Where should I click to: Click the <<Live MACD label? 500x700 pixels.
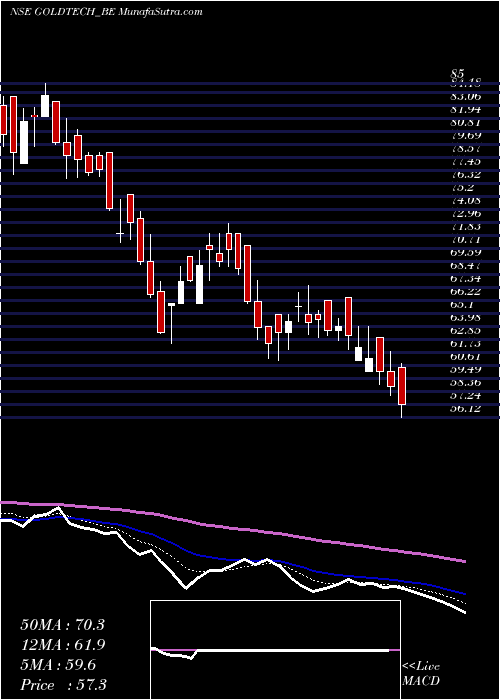tap(421, 674)
